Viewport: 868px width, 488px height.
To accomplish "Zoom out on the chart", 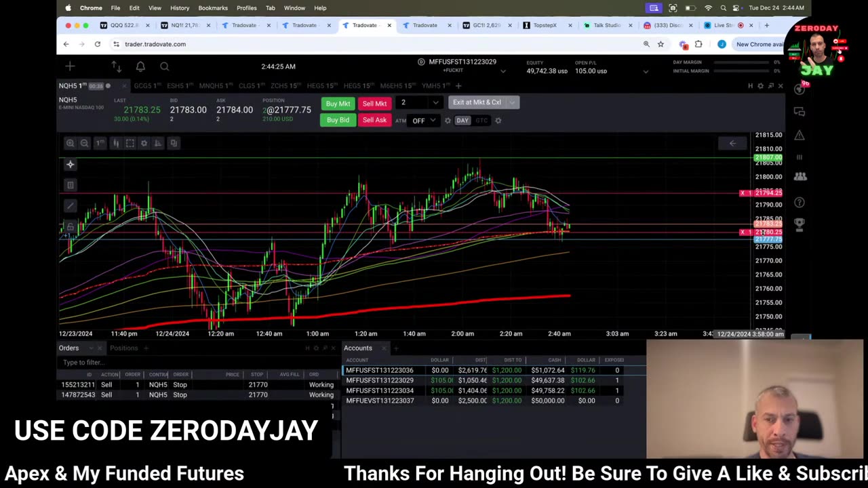I will [x=84, y=143].
